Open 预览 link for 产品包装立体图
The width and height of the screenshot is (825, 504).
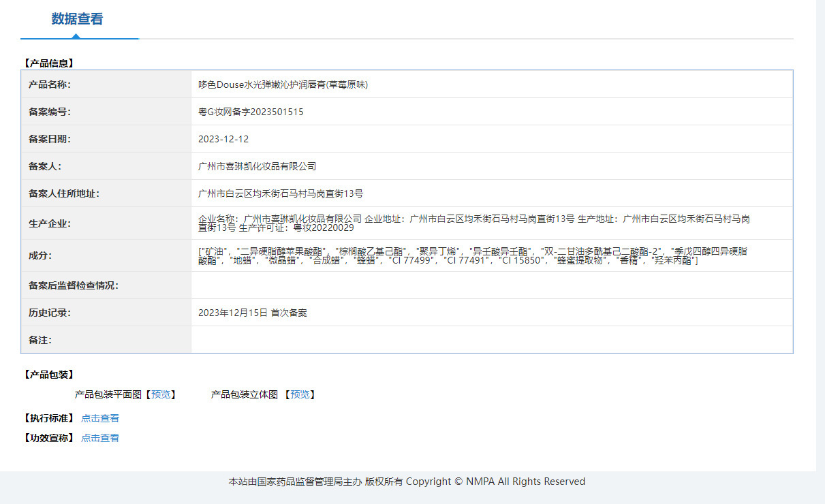[x=300, y=394]
